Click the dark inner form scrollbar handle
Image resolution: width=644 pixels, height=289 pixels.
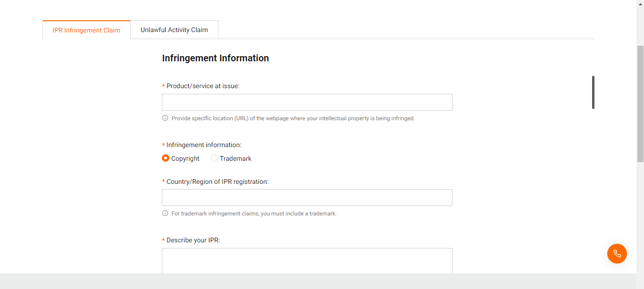[593, 92]
